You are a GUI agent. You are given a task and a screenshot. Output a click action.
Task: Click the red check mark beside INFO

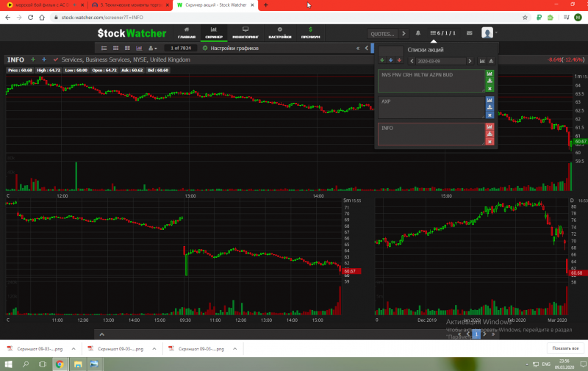tap(56, 60)
